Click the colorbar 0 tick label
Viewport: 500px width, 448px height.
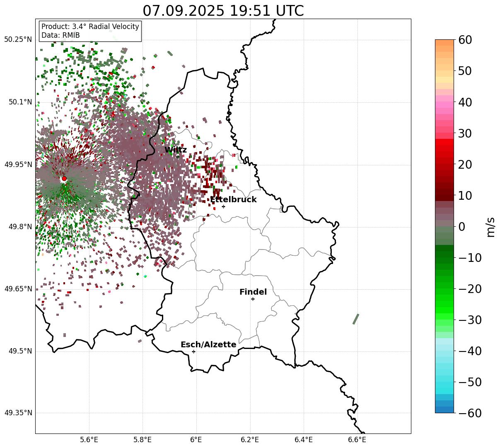(461, 227)
